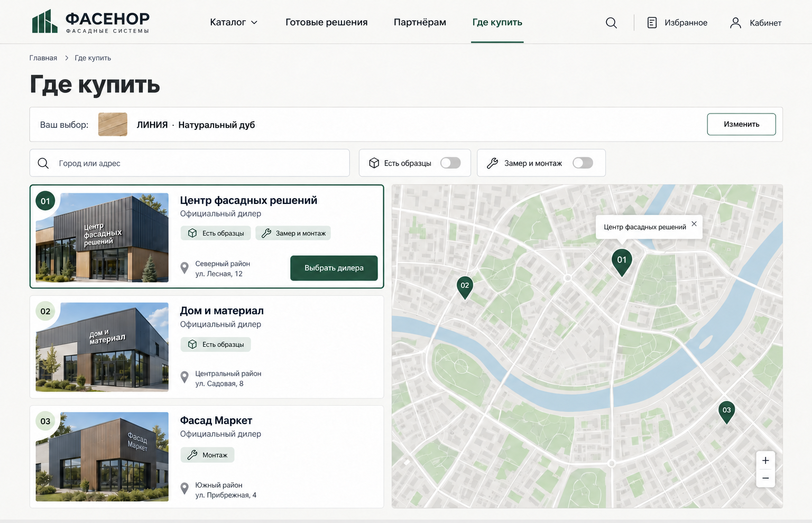Image resolution: width=812 pixels, height=523 pixels.
Task: Open Дом и материал dealer title
Action: click(222, 311)
